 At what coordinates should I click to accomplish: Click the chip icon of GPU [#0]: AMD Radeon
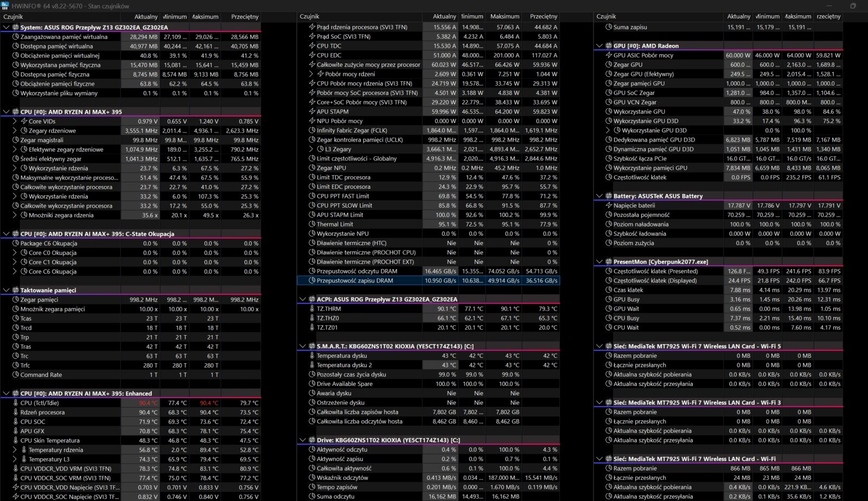pyautogui.click(x=609, y=46)
